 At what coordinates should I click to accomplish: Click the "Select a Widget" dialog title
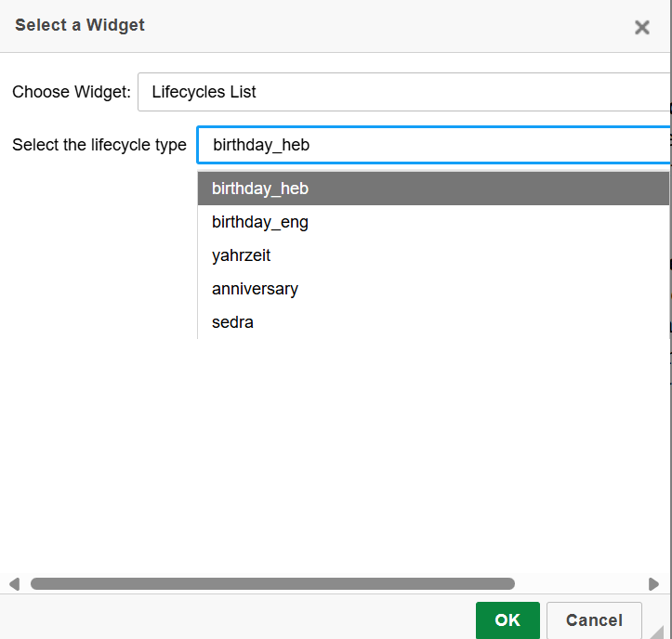pos(80,25)
